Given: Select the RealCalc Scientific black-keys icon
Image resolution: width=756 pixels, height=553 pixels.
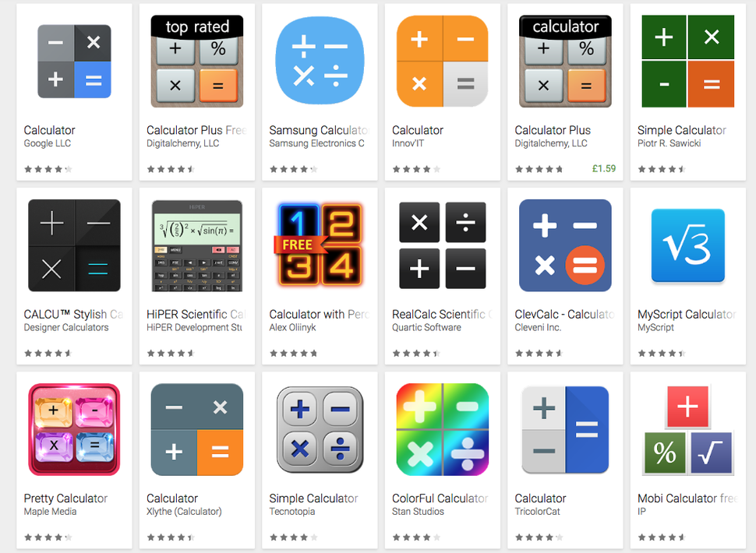Looking at the screenshot, I should pos(442,245).
